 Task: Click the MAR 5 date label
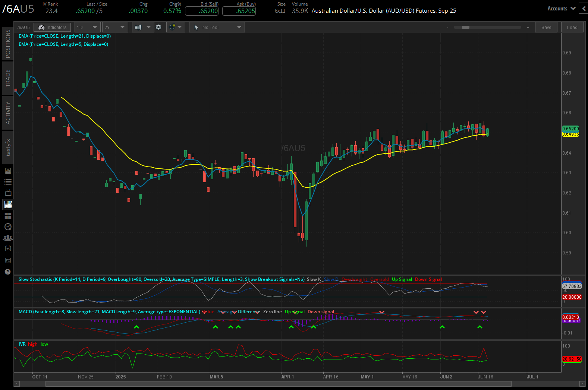pos(216,377)
